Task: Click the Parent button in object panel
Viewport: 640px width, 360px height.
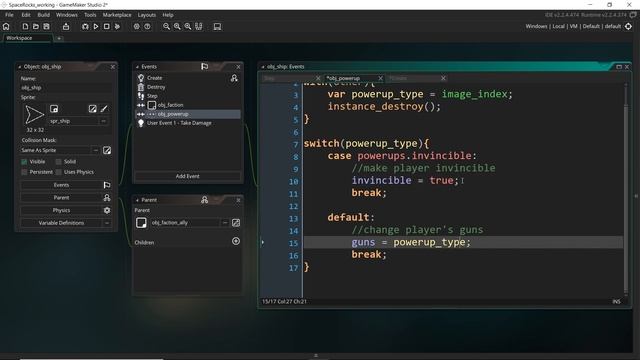Action: (61, 198)
